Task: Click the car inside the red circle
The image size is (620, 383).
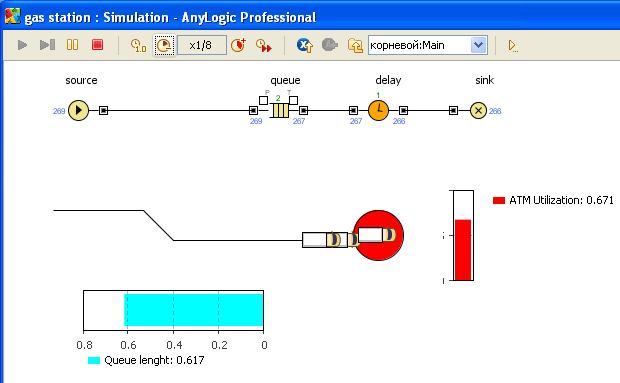Action: [x=377, y=235]
